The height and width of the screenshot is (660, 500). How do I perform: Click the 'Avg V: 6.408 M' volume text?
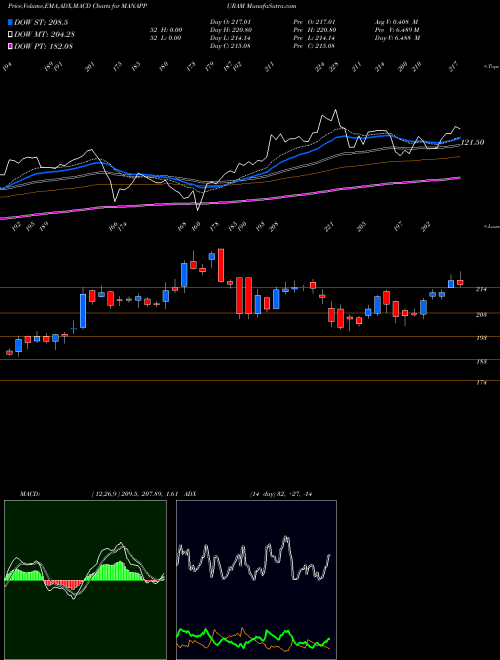397,22
